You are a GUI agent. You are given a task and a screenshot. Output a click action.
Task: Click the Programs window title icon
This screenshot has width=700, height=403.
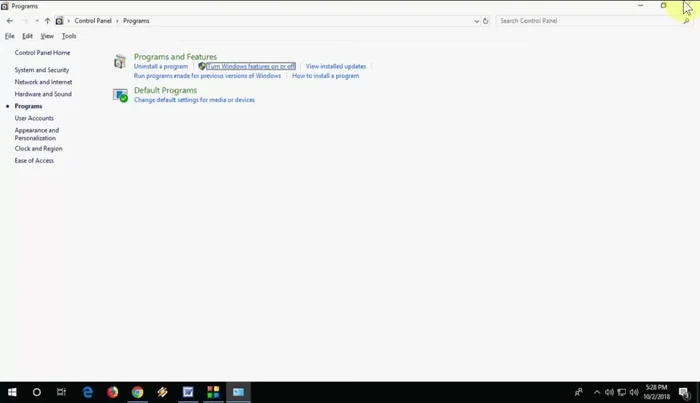pyautogui.click(x=4, y=6)
